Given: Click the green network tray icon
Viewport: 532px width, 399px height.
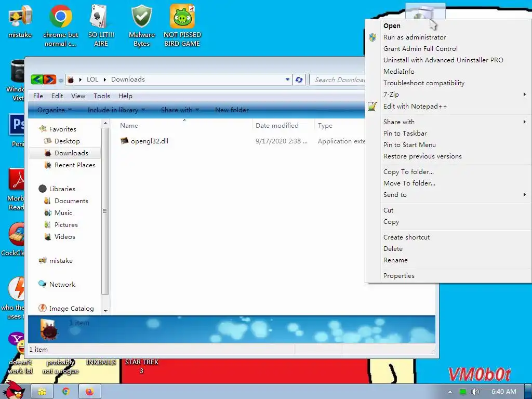Looking at the screenshot, I should [x=462, y=392].
